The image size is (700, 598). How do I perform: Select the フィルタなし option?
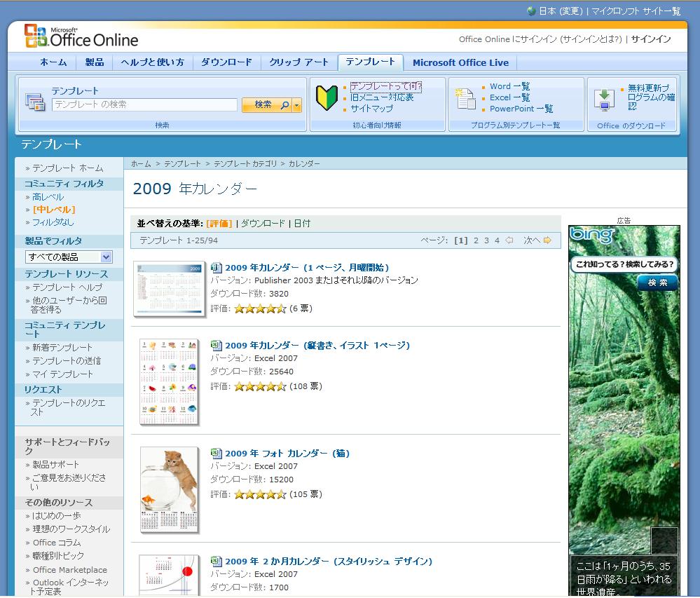(x=53, y=222)
